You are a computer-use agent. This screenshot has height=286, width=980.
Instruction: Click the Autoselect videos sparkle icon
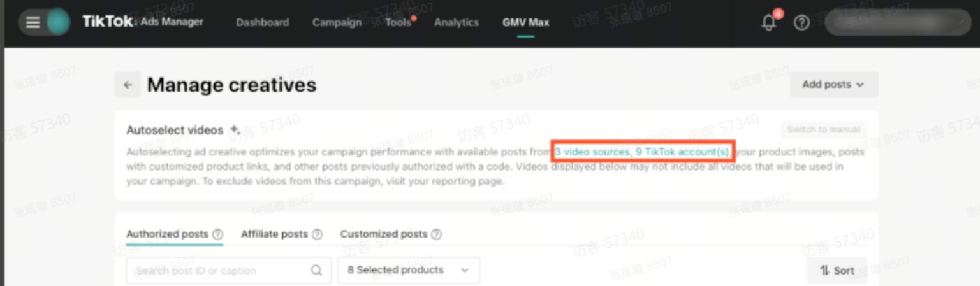[235, 130]
